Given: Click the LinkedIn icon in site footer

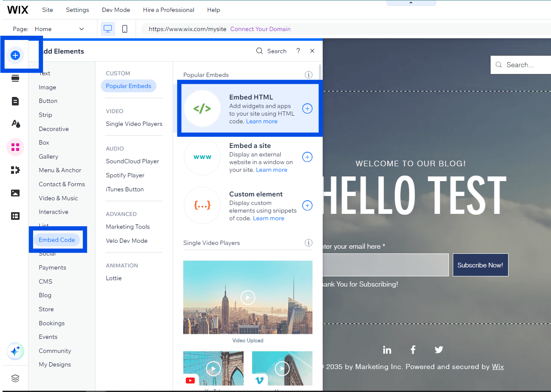Looking at the screenshot, I should [387, 350].
